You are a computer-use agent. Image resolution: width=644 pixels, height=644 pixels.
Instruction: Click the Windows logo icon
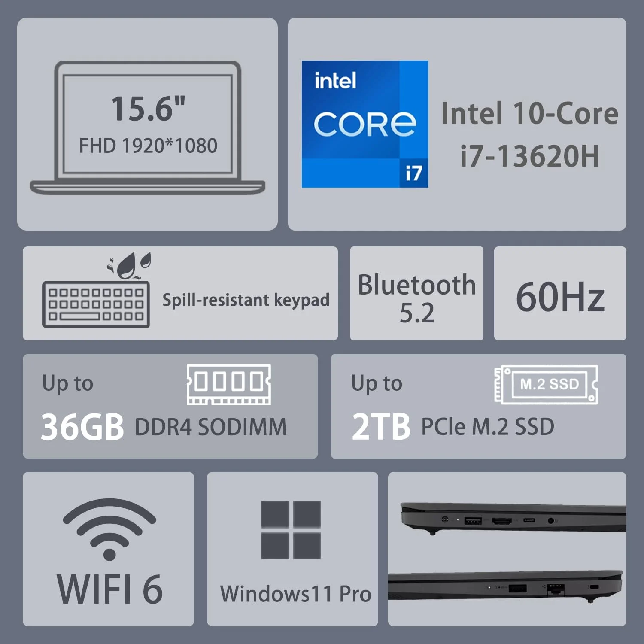(x=291, y=530)
